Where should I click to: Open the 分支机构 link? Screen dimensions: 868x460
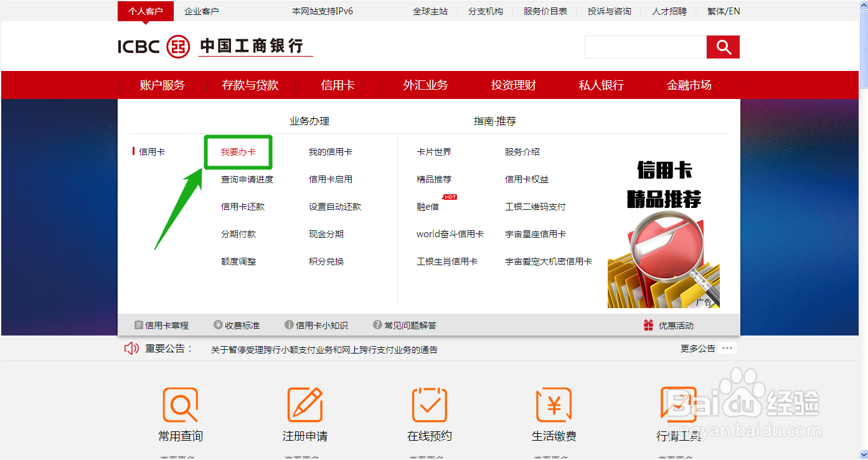click(x=486, y=11)
